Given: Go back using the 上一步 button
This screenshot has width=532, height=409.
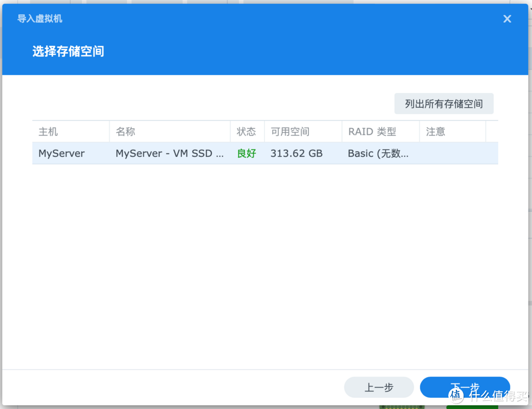Looking at the screenshot, I should [379, 387].
